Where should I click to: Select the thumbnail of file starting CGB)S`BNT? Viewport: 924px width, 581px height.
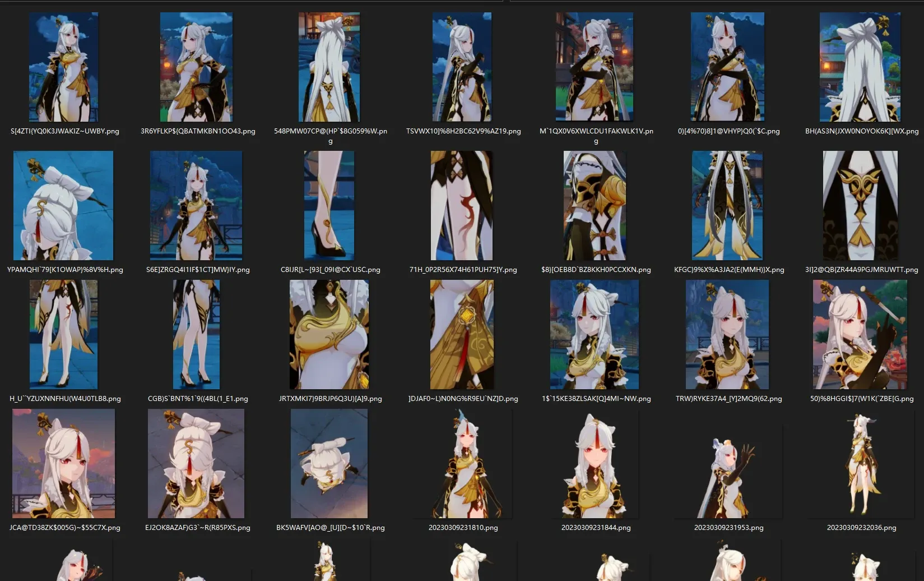pyautogui.click(x=196, y=335)
